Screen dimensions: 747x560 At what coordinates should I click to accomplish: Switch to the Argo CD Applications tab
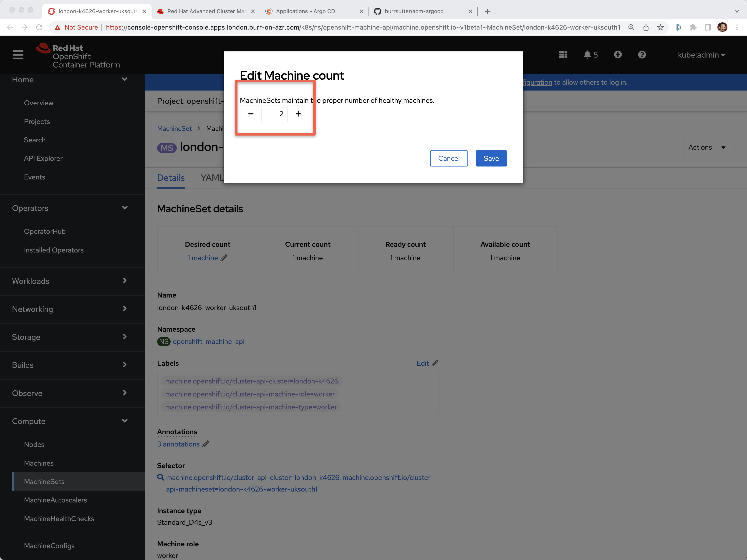pyautogui.click(x=305, y=11)
